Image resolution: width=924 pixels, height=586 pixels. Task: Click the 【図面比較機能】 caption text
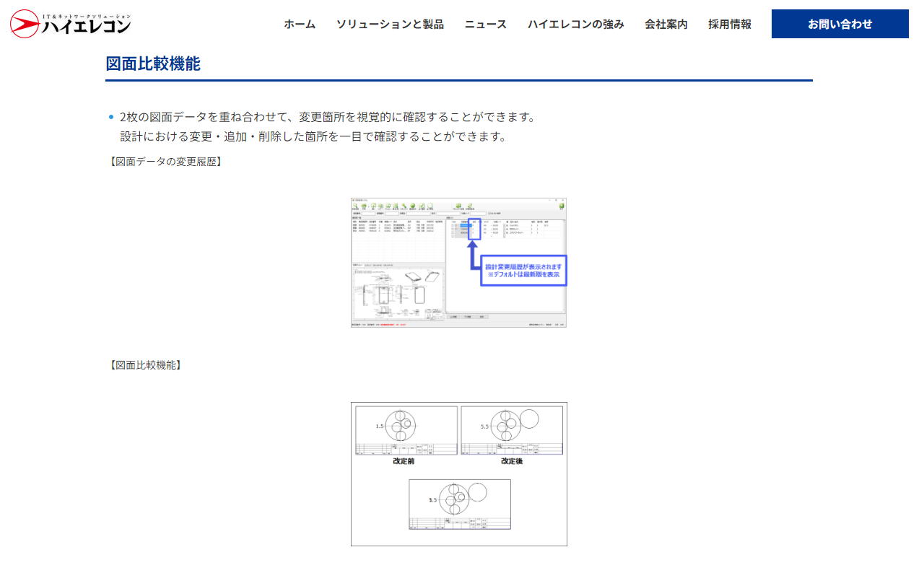pos(144,365)
